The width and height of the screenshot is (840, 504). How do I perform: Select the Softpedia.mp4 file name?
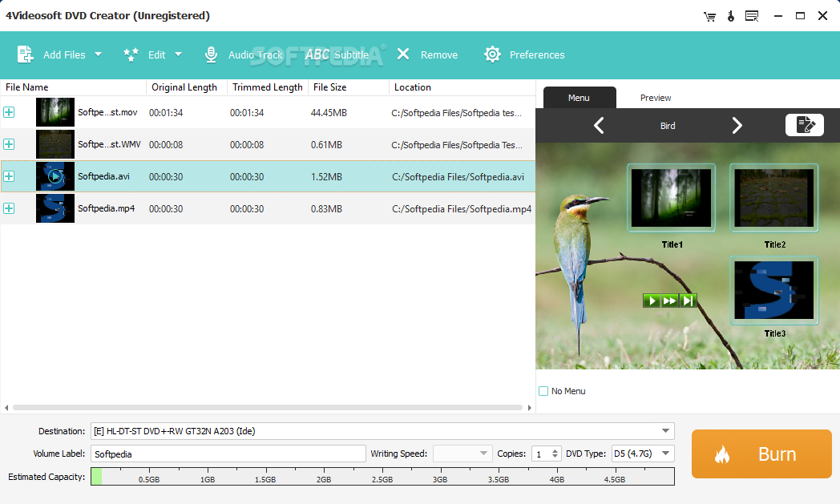coord(106,208)
